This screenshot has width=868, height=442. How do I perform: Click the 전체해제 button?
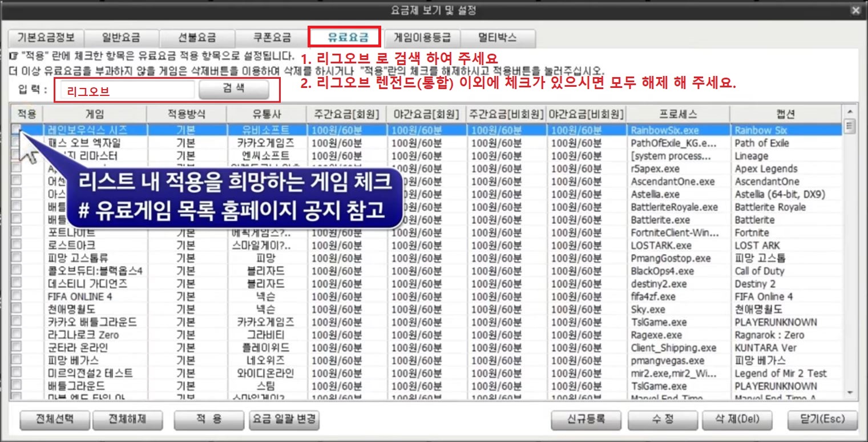[x=128, y=419]
